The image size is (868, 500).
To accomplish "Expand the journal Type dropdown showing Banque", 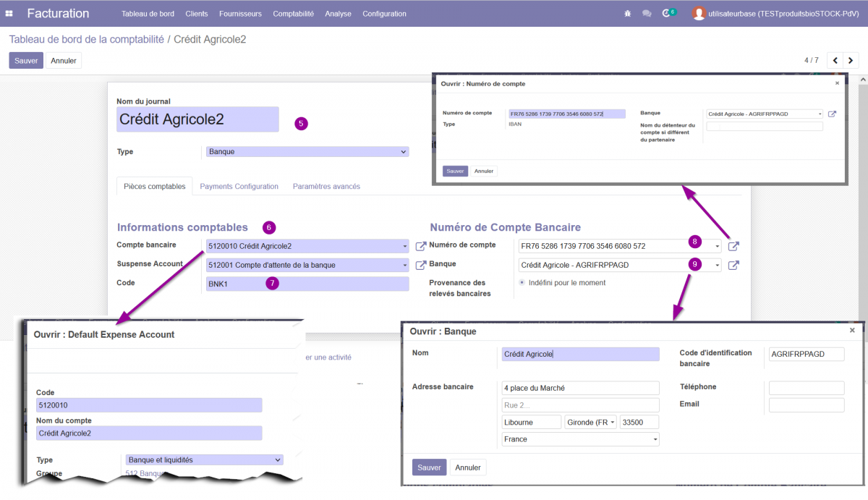I will point(307,152).
